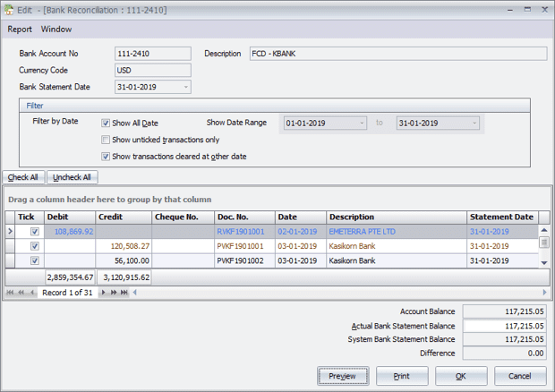Click the first record navigator icon
555x392 pixels.
11,293
